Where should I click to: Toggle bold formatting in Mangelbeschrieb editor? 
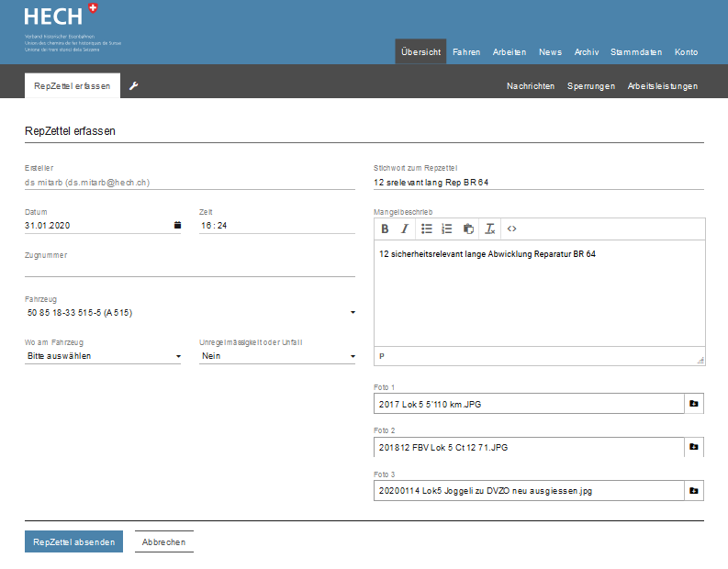point(385,229)
